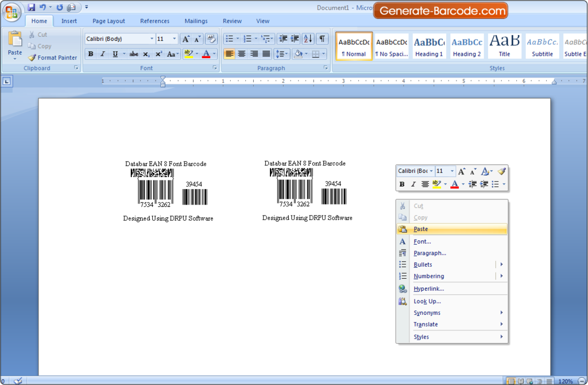Open the Line Spacing dropdown

coord(281,53)
